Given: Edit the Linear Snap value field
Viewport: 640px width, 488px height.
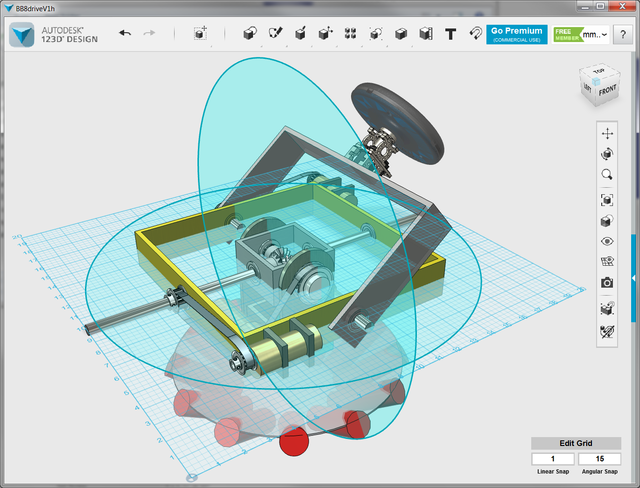Looking at the screenshot, I should 553,459.
